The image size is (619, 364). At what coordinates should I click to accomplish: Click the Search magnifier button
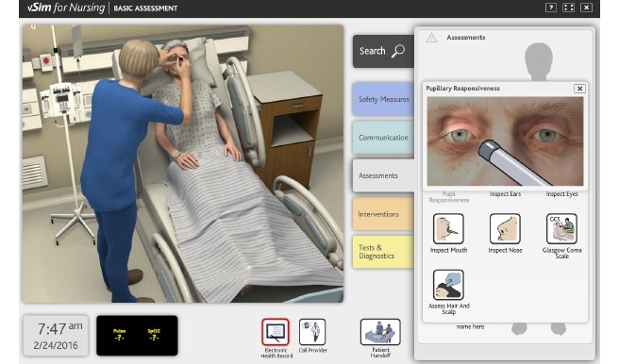(x=383, y=51)
